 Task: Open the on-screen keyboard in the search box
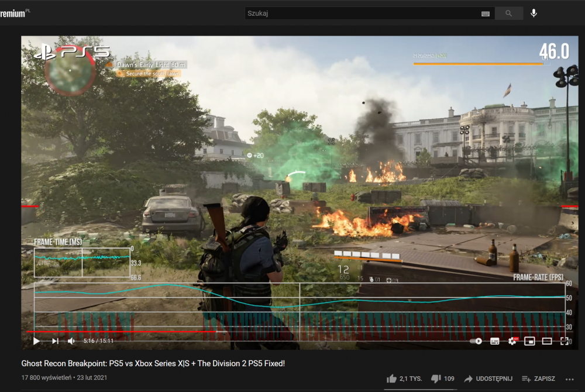(x=485, y=13)
